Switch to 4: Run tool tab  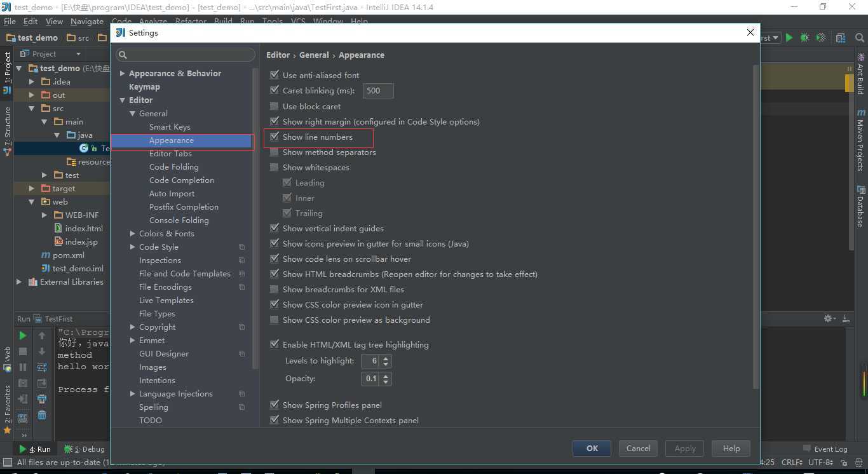click(x=35, y=449)
